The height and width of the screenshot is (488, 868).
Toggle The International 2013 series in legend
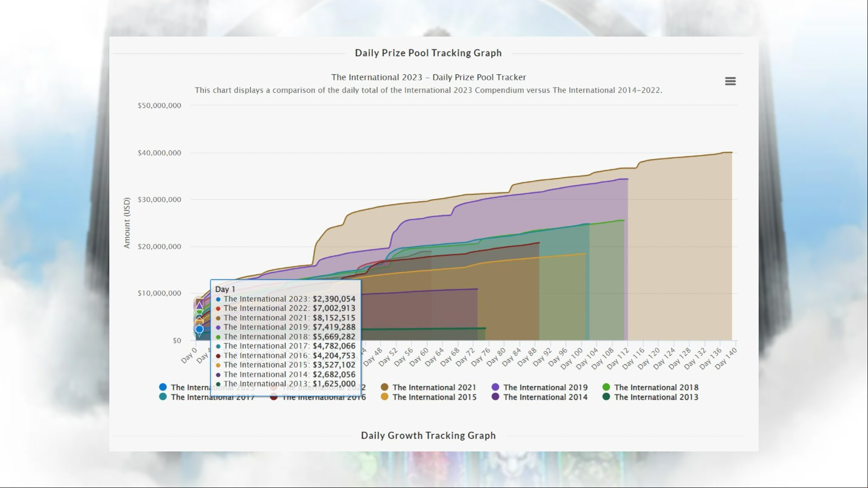click(651, 397)
